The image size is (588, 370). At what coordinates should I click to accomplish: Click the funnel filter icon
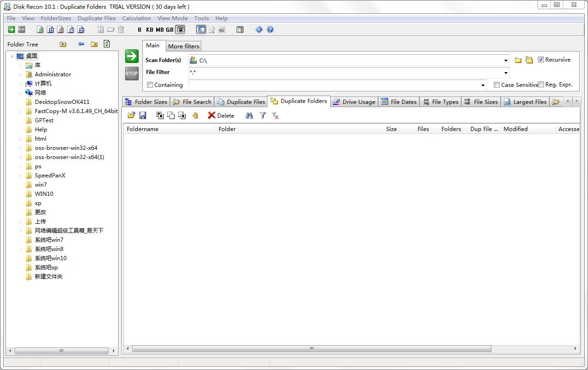[262, 115]
